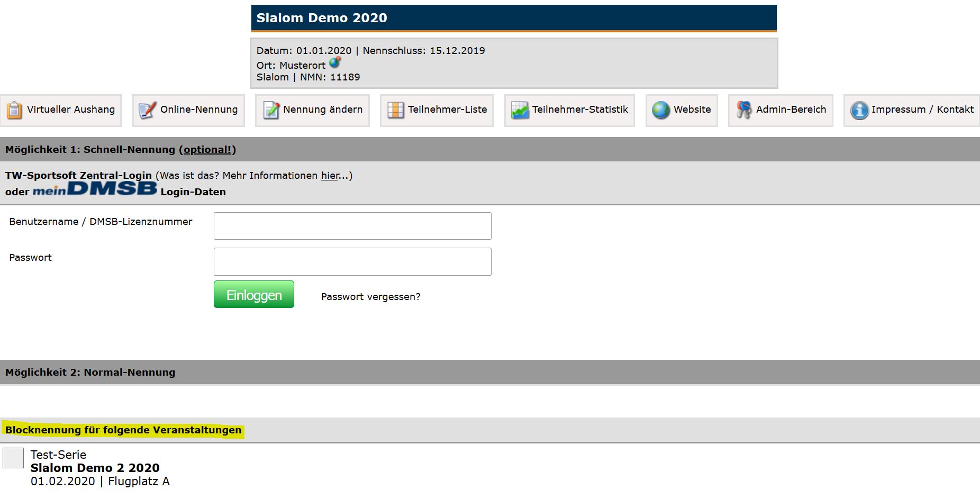The height and width of the screenshot is (499, 980).
Task: Click the Teilnehmer-Statistik chart icon
Action: tap(520, 110)
